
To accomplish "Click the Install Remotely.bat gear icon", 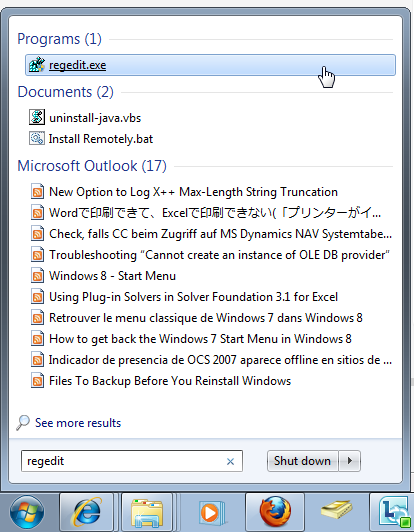I will point(37,138).
